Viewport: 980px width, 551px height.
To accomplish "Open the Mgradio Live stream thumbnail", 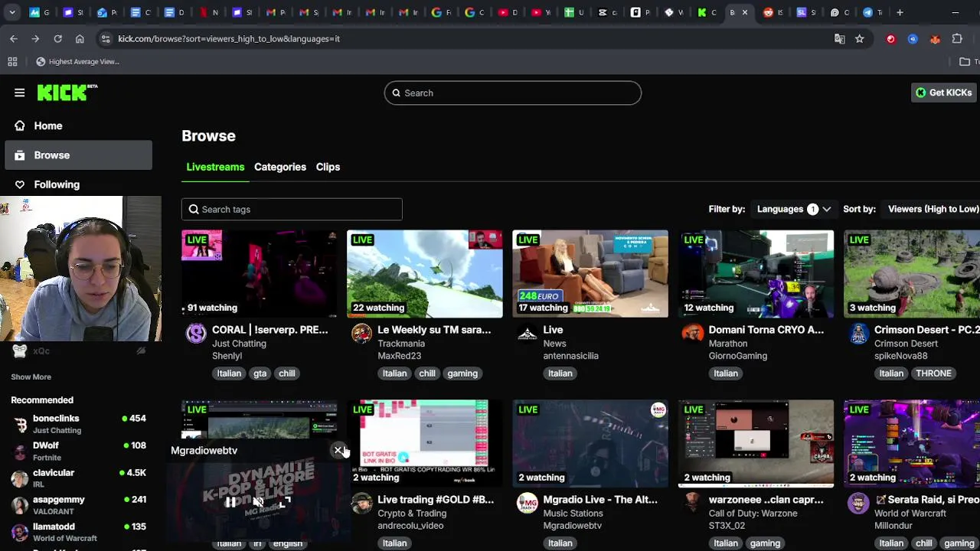I will point(590,444).
